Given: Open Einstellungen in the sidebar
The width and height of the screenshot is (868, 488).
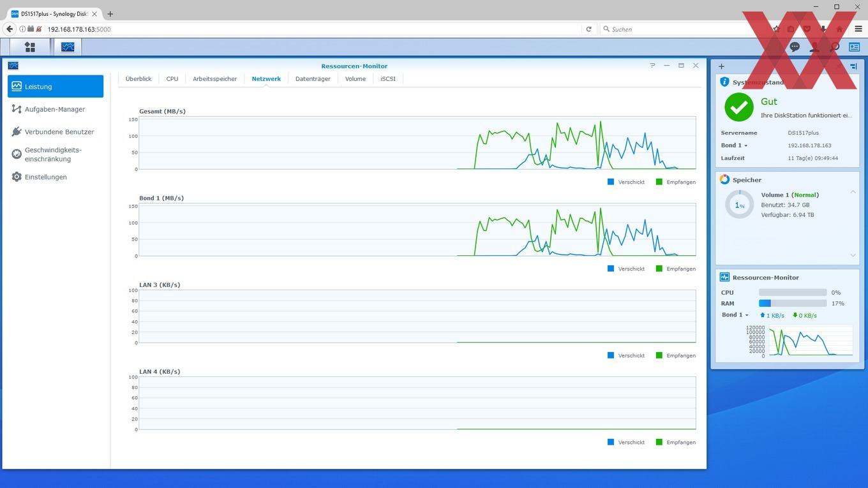Looking at the screenshot, I should (x=56, y=177).
